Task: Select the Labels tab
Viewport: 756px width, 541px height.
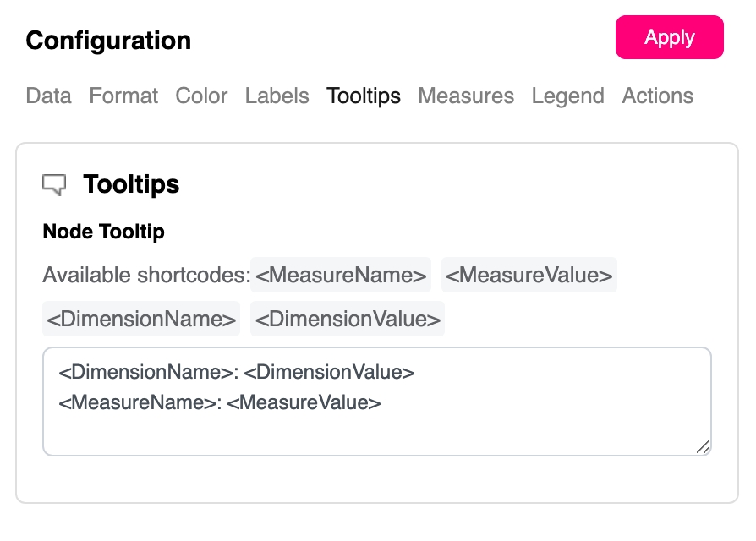Action: click(x=277, y=96)
